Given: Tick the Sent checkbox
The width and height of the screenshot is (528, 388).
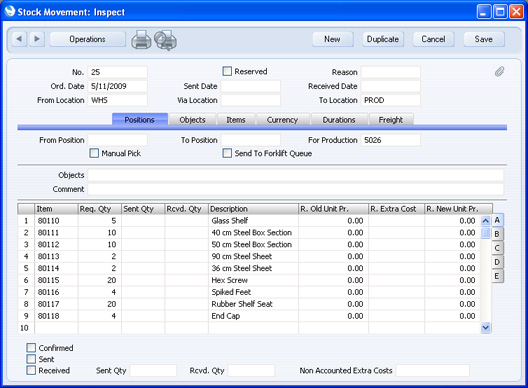Looking at the screenshot, I should [31, 359].
